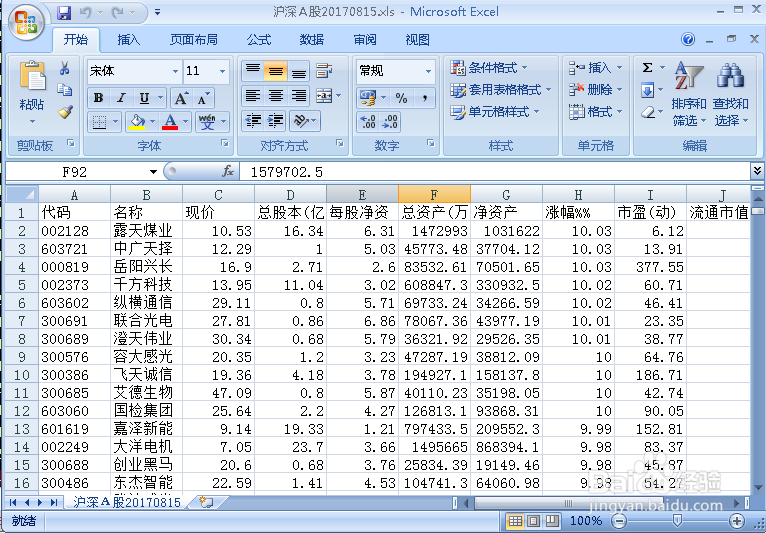The height and width of the screenshot is (533, 766).
Task: Click the fx insert function icon
Action: pyautogui.click(x=228, y=171)
